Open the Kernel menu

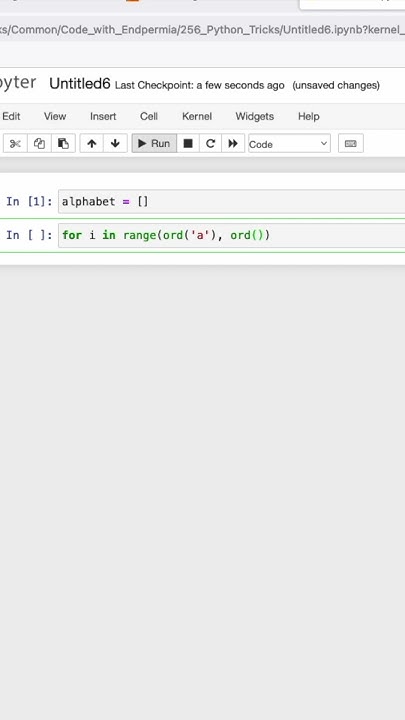[197, 116]
